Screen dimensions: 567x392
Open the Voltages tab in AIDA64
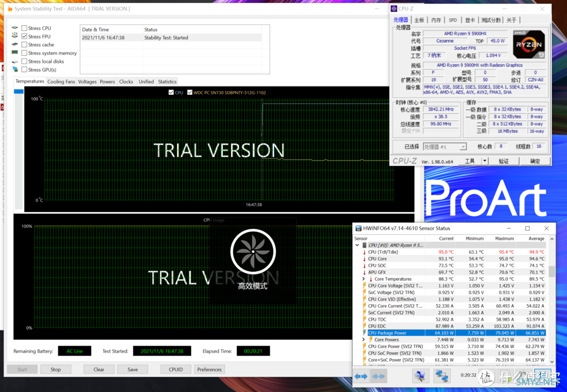tap(88, 82)
